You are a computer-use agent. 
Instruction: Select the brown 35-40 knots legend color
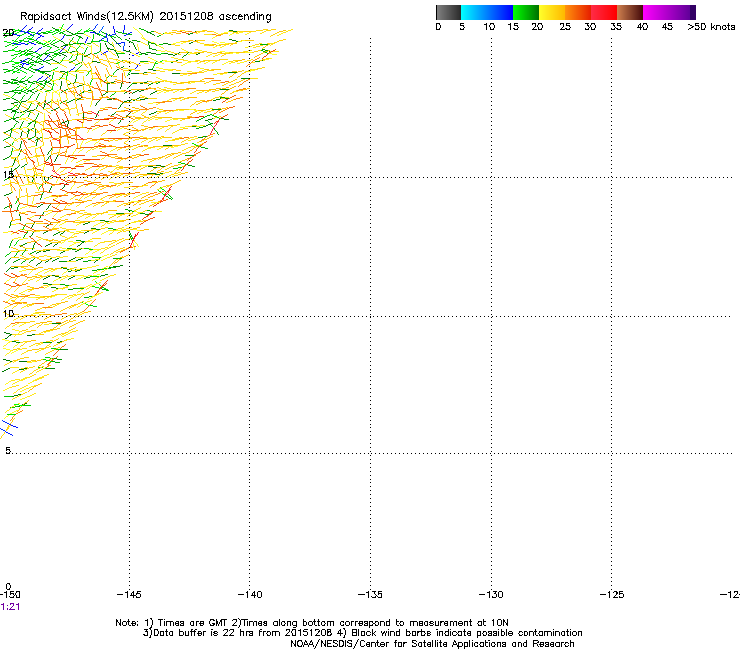pyautogui.click(x=630, y=12)
